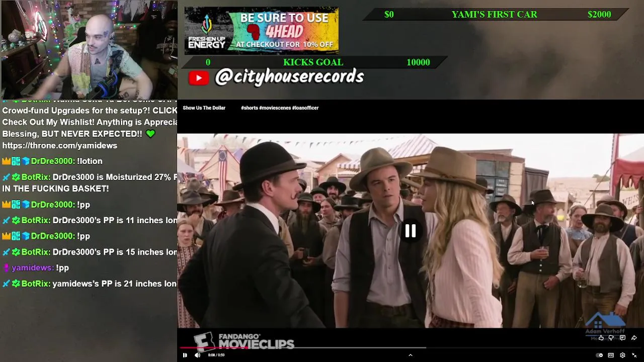Pause the video with bottom-left pause button
644x362 pixels.
[x=185, y=355]
